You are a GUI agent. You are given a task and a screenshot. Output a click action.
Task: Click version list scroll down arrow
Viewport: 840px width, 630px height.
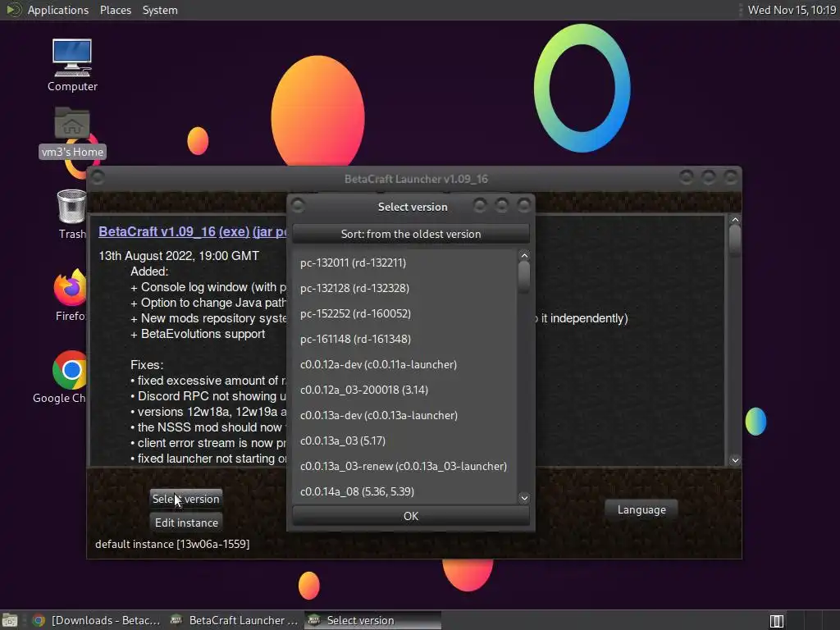click(524, 498)
